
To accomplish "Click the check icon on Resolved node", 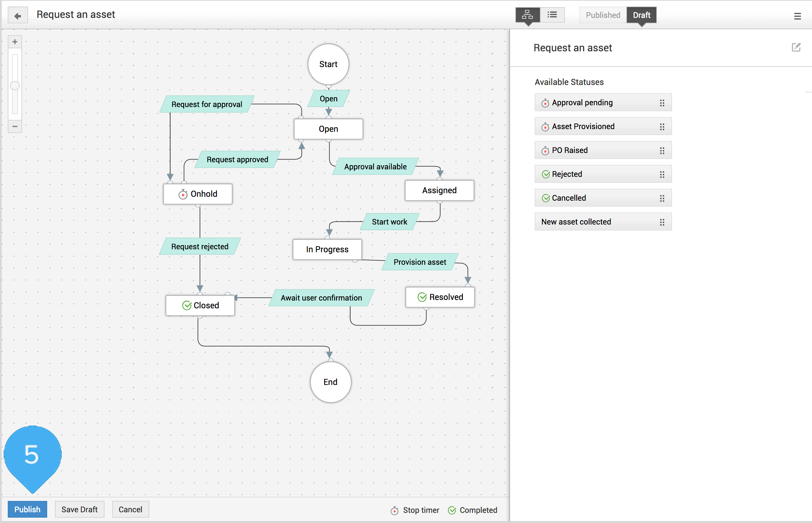I will coord(422,297).
